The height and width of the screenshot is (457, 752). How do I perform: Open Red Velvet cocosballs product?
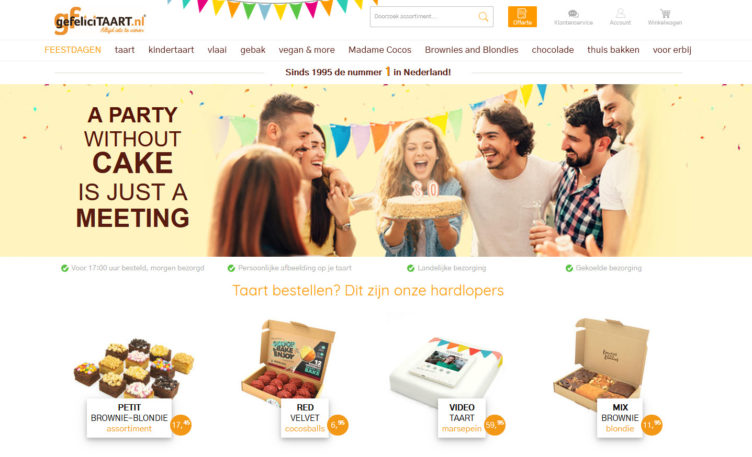coord(294,378)
